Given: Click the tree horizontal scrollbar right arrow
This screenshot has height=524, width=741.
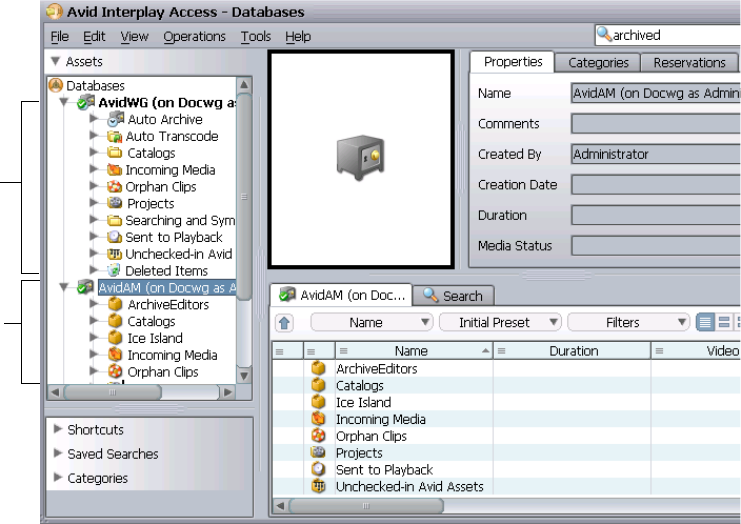Looking at the screenshot, I should pos(228,392).
